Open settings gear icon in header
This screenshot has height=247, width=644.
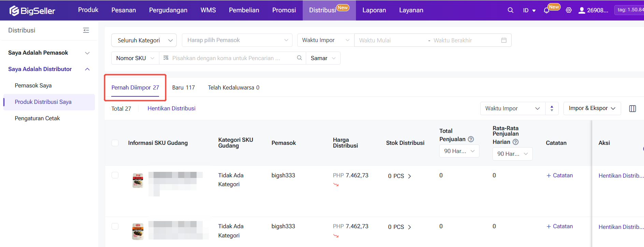569,10
